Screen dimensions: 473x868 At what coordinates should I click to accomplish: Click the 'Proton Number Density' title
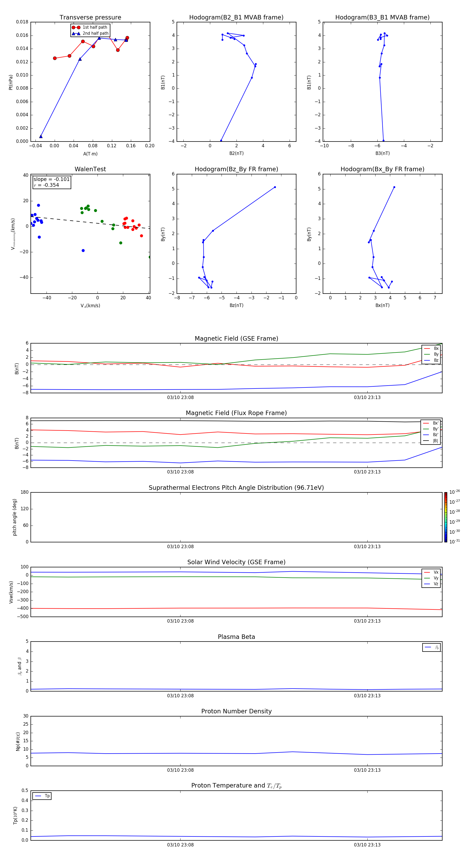click(x=236, y=711)
